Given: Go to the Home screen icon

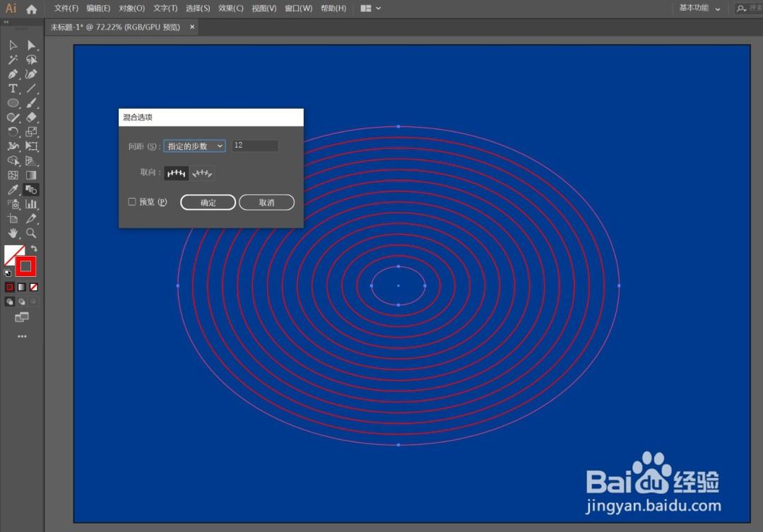Looking at the screenshot, I should click(32, 8).
